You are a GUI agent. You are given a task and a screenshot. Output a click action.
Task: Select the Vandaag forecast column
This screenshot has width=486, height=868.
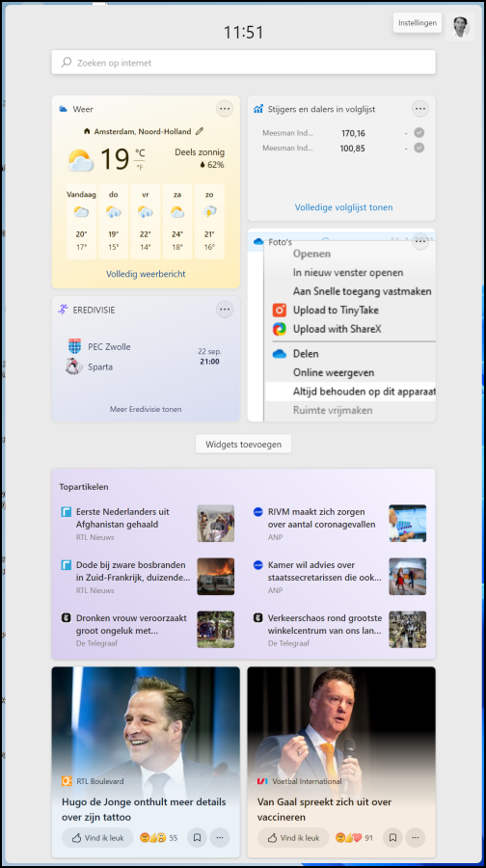(81, 222)
